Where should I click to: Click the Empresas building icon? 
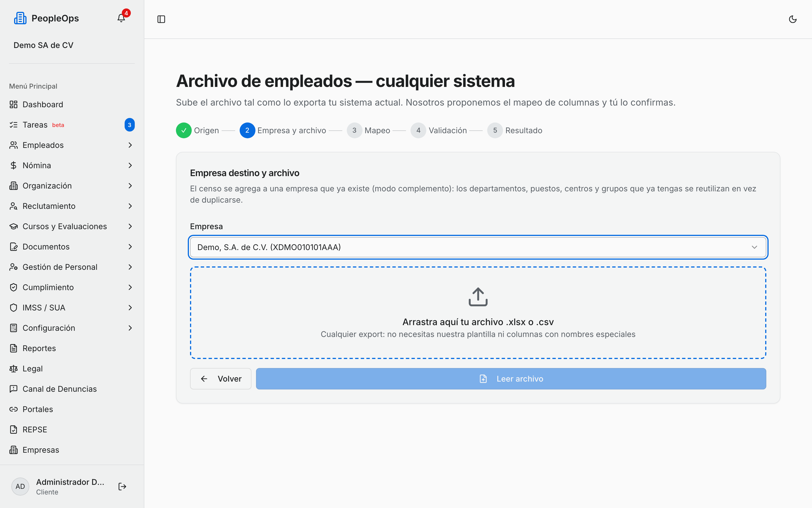click(x=14, y=450)
